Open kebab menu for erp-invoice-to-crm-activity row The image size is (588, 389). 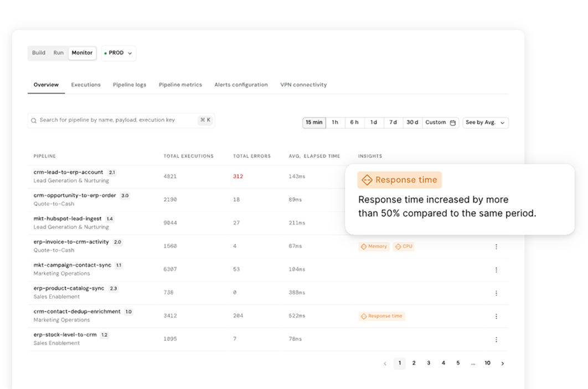pos(496,247)
